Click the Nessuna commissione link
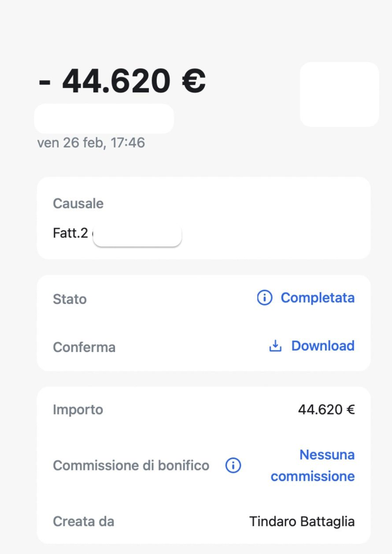Screen dimensions: 392x554 point(313,465)
